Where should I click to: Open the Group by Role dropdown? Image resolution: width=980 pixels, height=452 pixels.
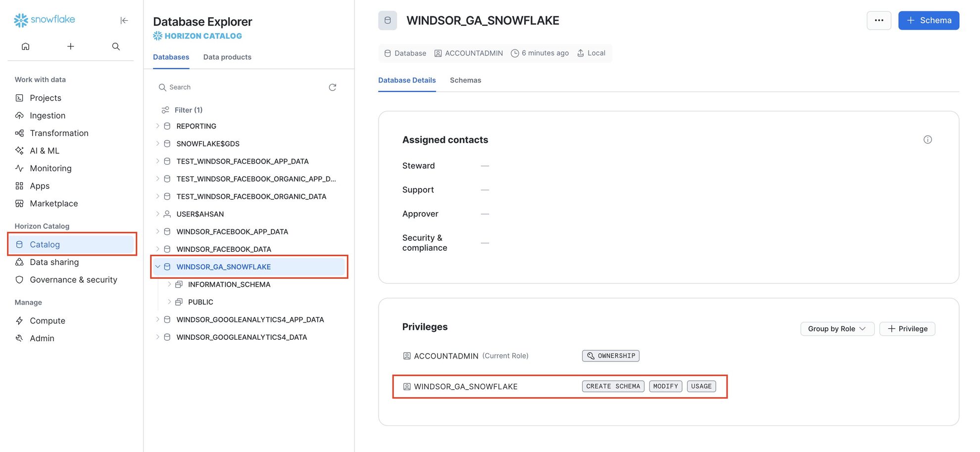coord(837,329)
